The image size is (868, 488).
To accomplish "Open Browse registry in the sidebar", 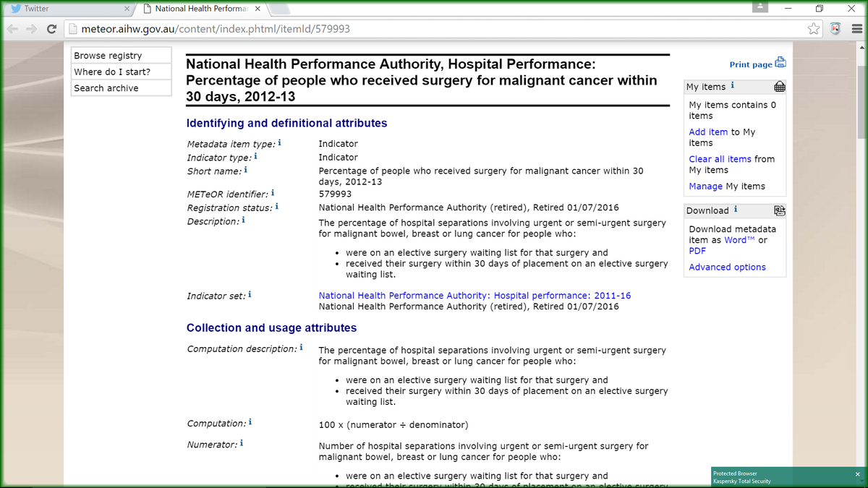I will tap(122, 56).
